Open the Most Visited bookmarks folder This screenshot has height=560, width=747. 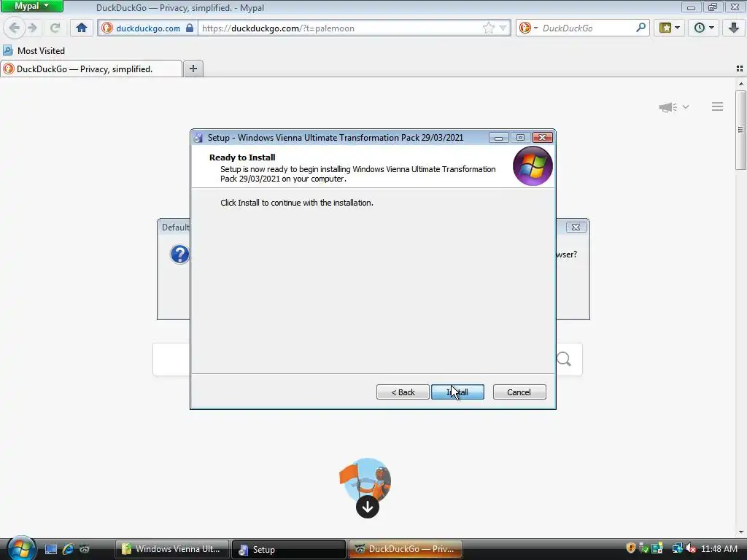click(34, 50)
